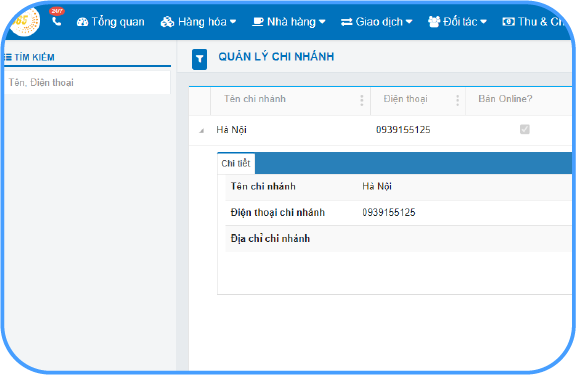The height and width of the screenshot is (375, 576).
Task: Expand the Đối tác menu
Action: [x=457, y=22]
